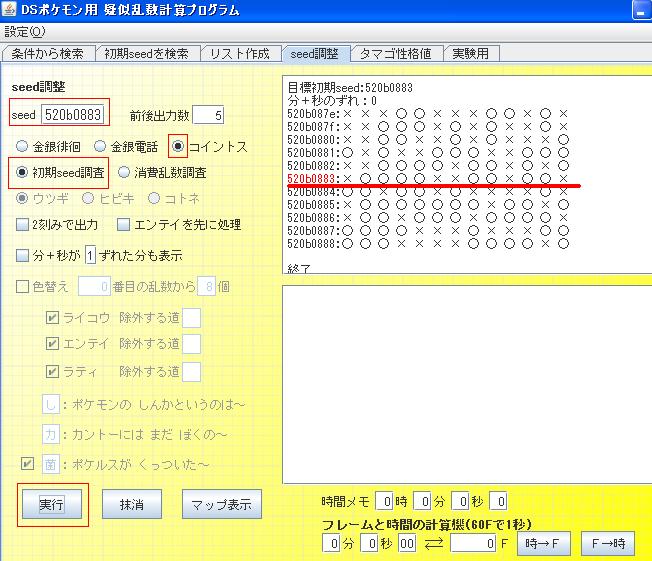
Task: Toggle the 色替え checkbox
Action: [22, 286]
